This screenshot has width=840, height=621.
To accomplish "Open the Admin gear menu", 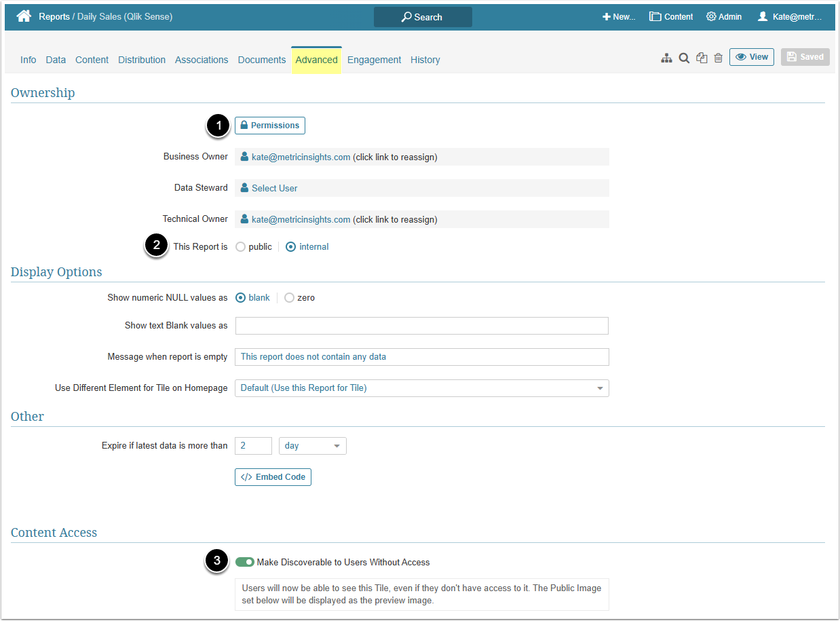I will [x=724, y=17].
